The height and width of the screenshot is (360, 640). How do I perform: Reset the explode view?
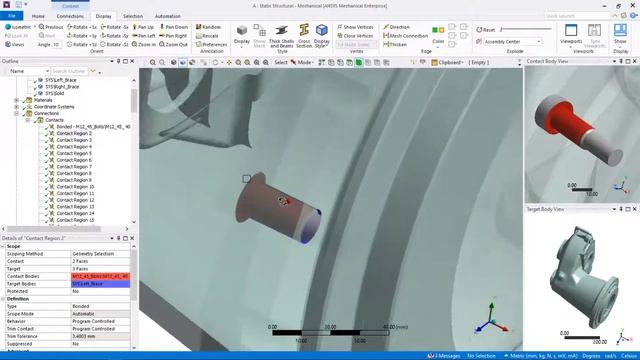coord(486,30)
